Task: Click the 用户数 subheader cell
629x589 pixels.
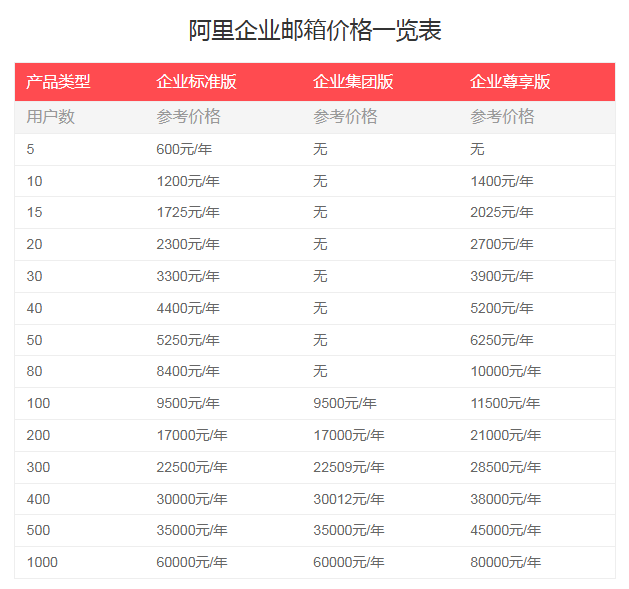Action: [51, 116]
